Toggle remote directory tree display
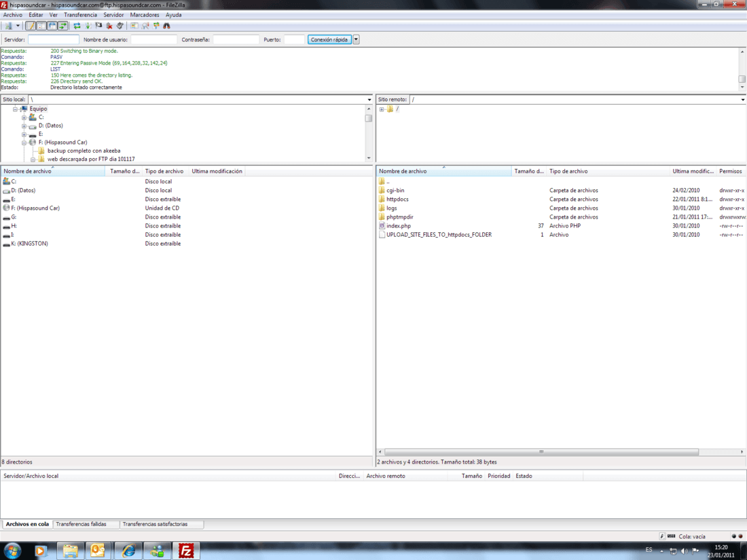747x560 pixels. coord(52,26)
